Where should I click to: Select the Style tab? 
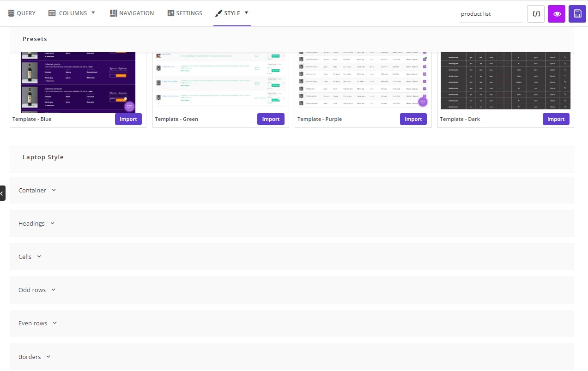[x=232, y=13]
